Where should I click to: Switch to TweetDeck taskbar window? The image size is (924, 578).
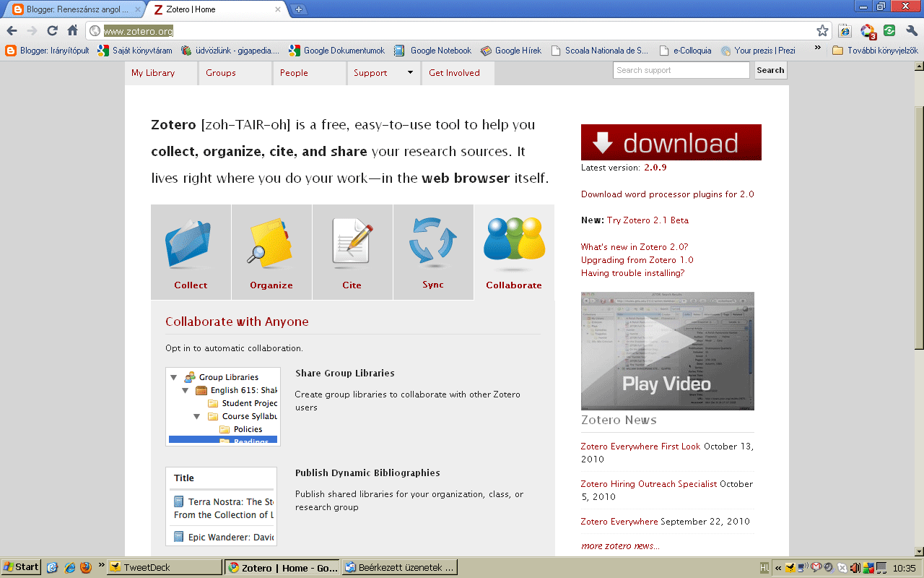pyautogui.click(x=165, y=568)
